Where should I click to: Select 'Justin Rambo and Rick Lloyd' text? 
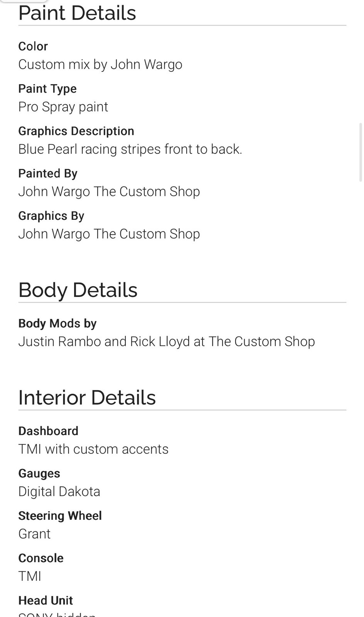click(104, 342)
